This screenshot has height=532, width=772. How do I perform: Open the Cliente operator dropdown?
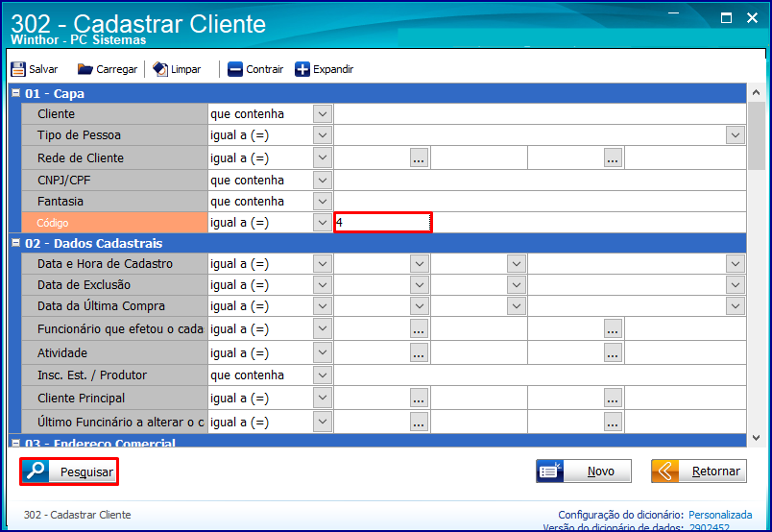[x=323, y=113]
